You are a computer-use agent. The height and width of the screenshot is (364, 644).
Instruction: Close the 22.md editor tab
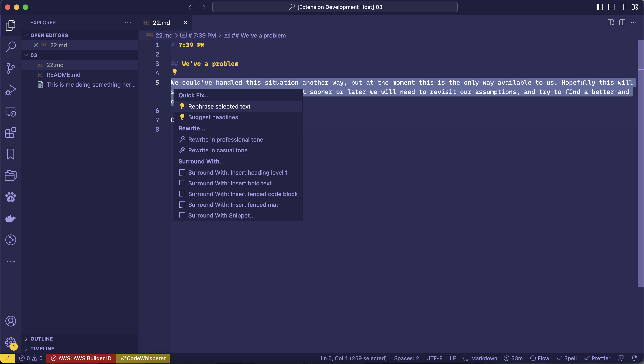pyautogui.click(x=185, y=23)
